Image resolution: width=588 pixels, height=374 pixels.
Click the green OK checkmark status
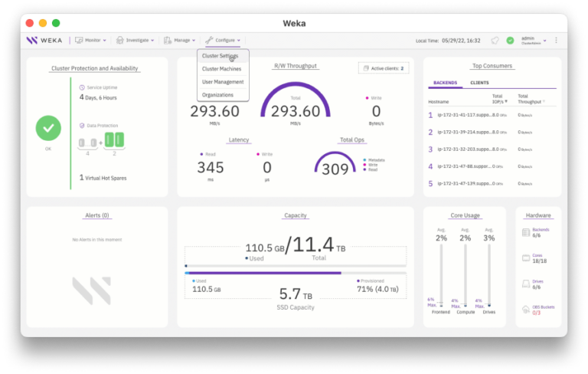[x=48, y=128]
